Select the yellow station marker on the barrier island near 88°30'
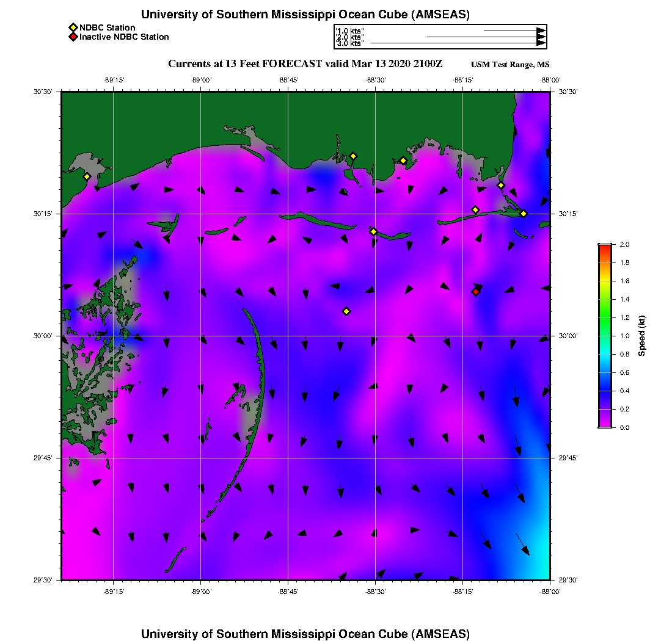The height and width of the screenshot is (641, 672). 373,231
